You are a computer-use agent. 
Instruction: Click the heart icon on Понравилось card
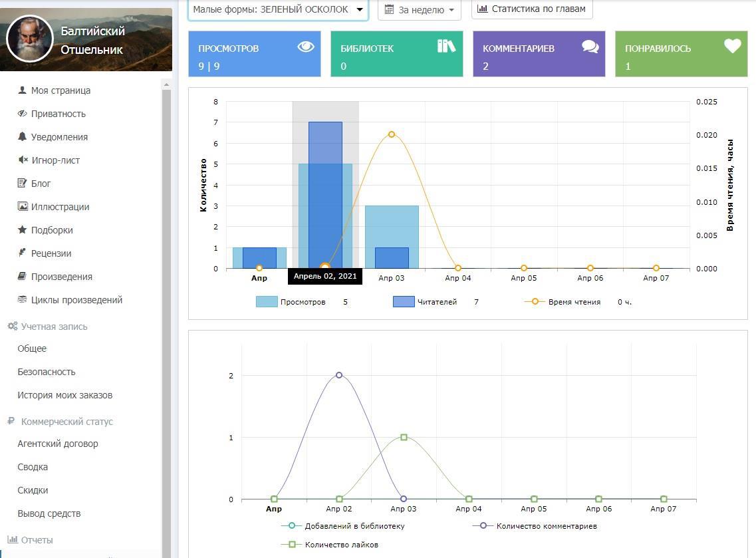(732, 46)
